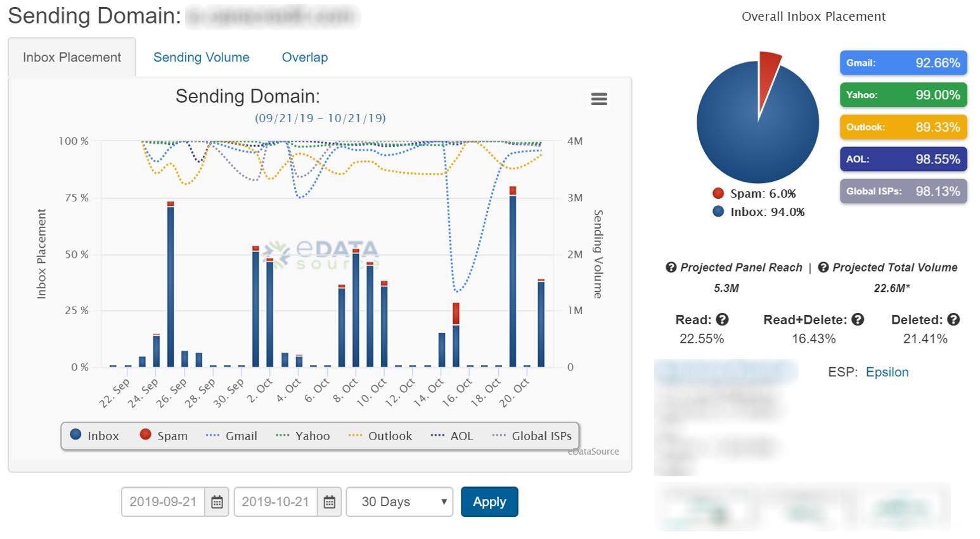Click the Yahoo 99.00% placement badge
Screen dimensions: 980x539
coord(903,95)
